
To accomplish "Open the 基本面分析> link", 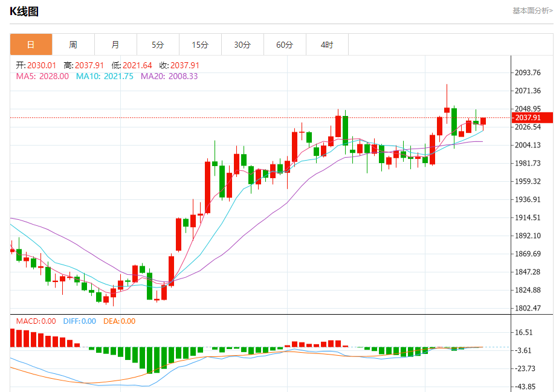I will [532, 11].
